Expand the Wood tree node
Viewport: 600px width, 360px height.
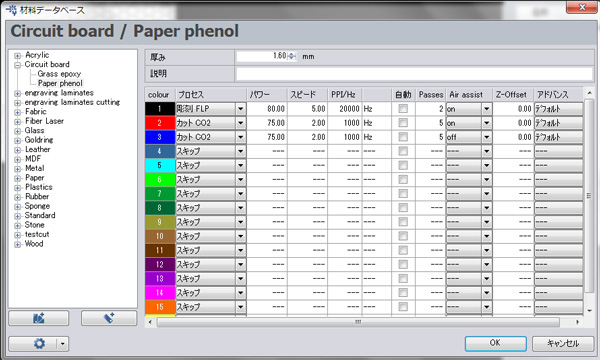coord(17,244)
